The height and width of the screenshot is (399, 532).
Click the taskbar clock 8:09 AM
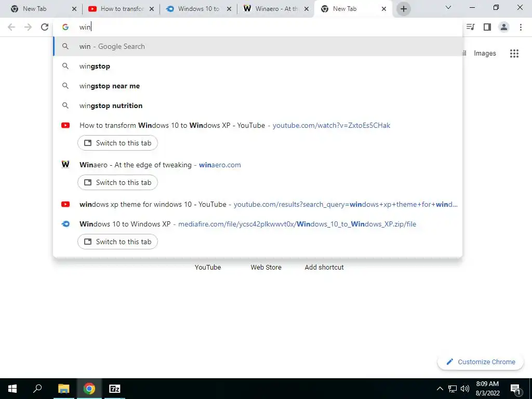pos(487,384)
